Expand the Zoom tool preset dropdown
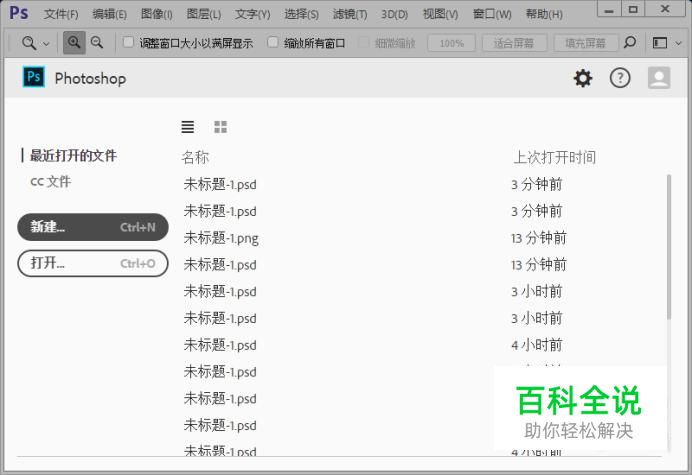 (46, 43)
